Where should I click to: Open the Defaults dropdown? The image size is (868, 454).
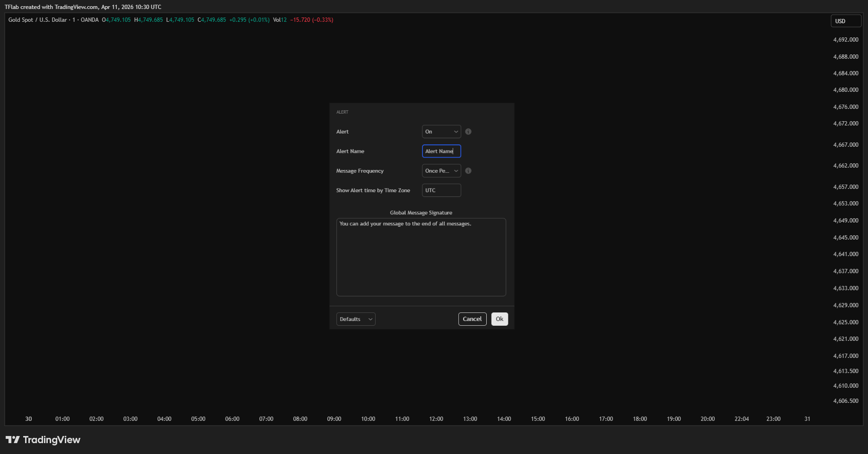(x=356, y=319)
